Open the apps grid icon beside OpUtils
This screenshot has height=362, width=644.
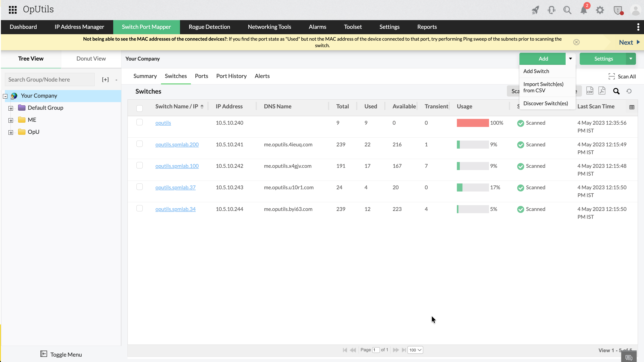coord(13,10)
